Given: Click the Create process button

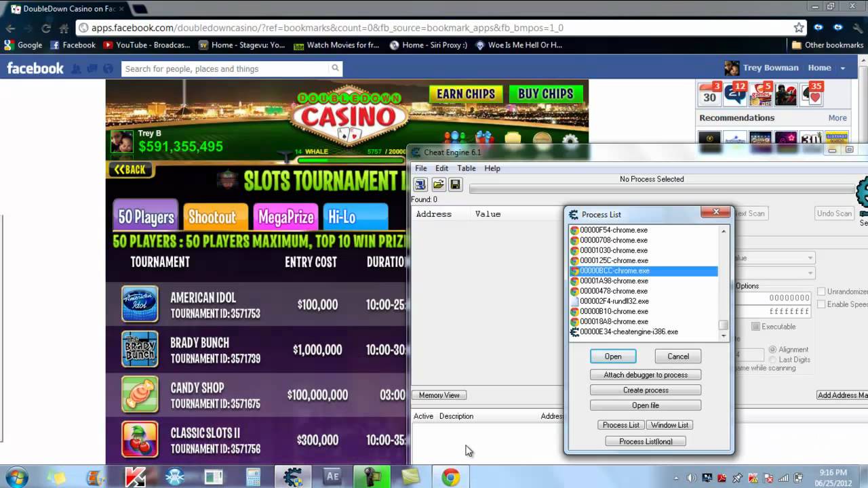Looking at the screenshot, I should (x=646, y=390).
